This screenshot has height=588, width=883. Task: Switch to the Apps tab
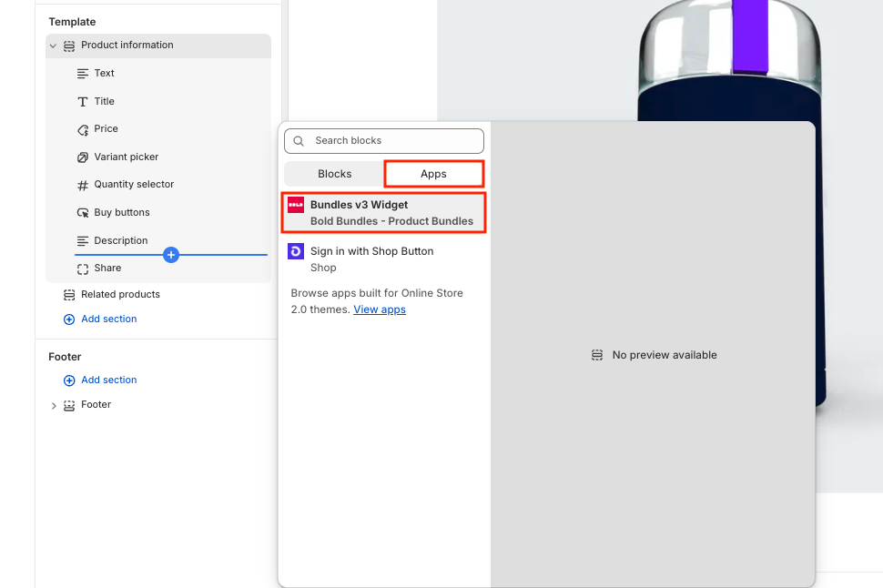(433, 174)
